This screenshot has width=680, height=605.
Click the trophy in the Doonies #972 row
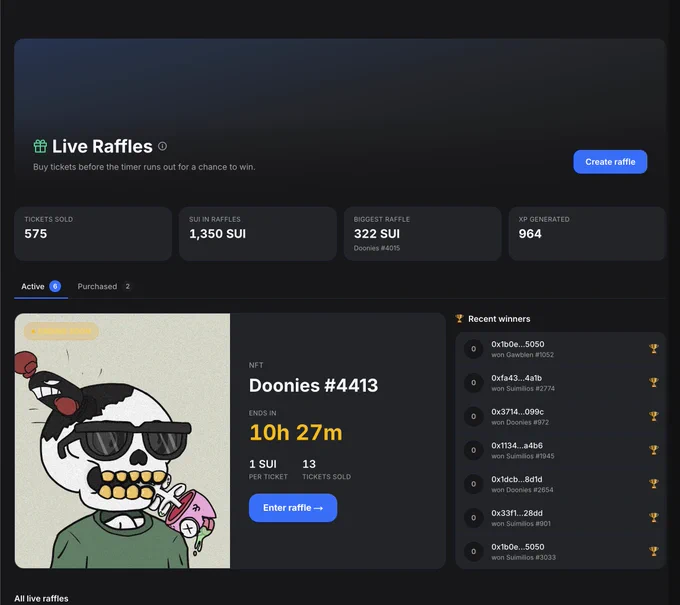click(x=654, y=416)
